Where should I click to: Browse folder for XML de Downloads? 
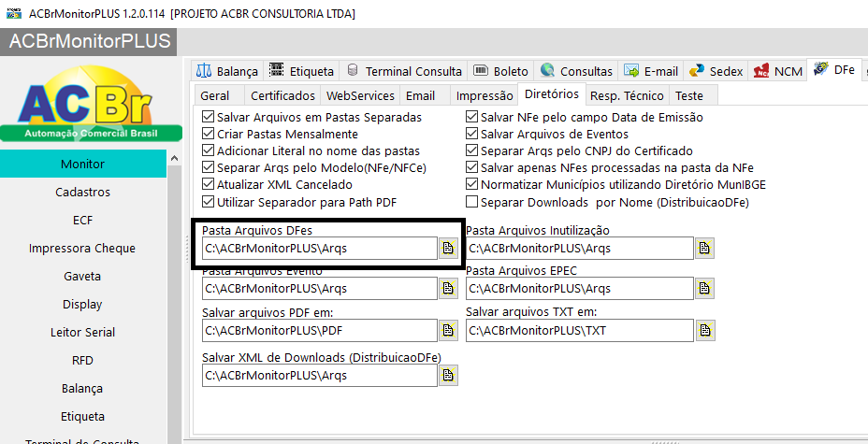448,376
